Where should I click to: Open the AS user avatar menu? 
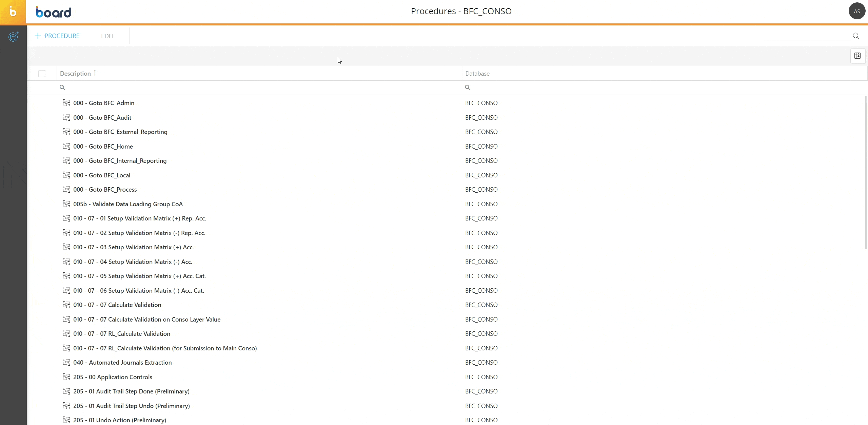click(857, 11)
